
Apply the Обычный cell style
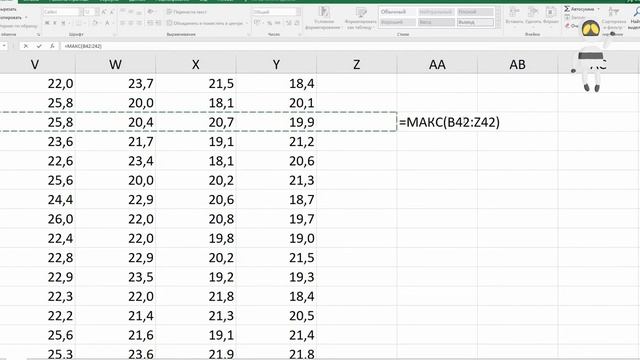pos(397,12)
